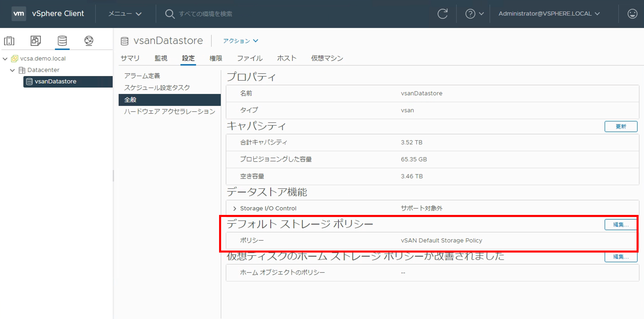Viewport: 644px width, 319px height.
Task: Click the プロパティ section heading
Action: click(x=251, y=77)
